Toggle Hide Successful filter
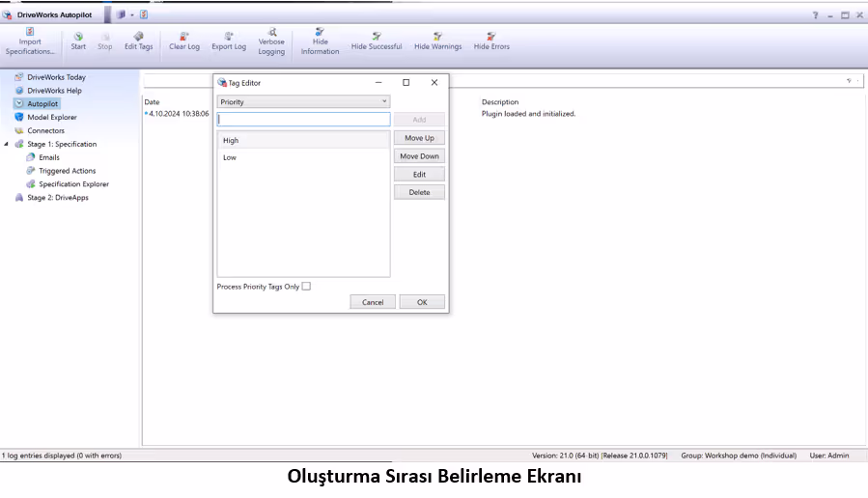Viewport: 868px width, 498px height. [x=377, y=41]
